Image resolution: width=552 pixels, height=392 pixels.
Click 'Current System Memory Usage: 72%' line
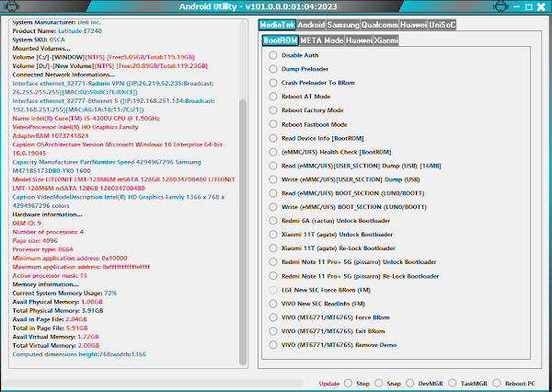point(64,293)
